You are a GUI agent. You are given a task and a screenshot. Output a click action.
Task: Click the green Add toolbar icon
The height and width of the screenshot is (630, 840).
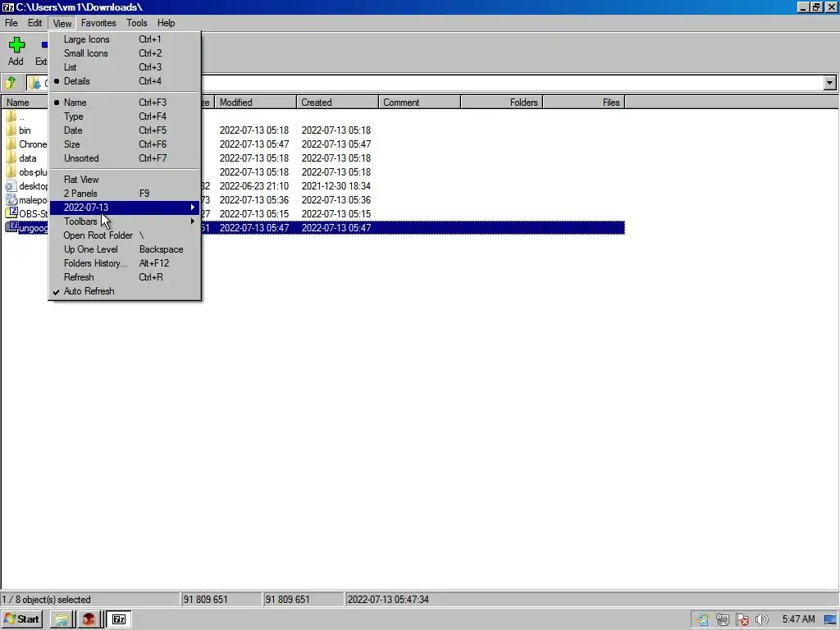click(x=16, y=45)
